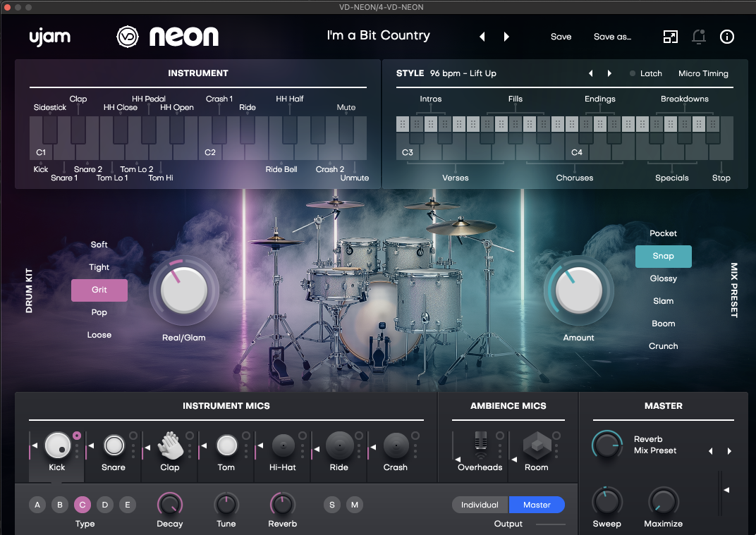Screen dimensions: 756x535
Task: Click the Real/Glam knob
Action: [183, 290]
